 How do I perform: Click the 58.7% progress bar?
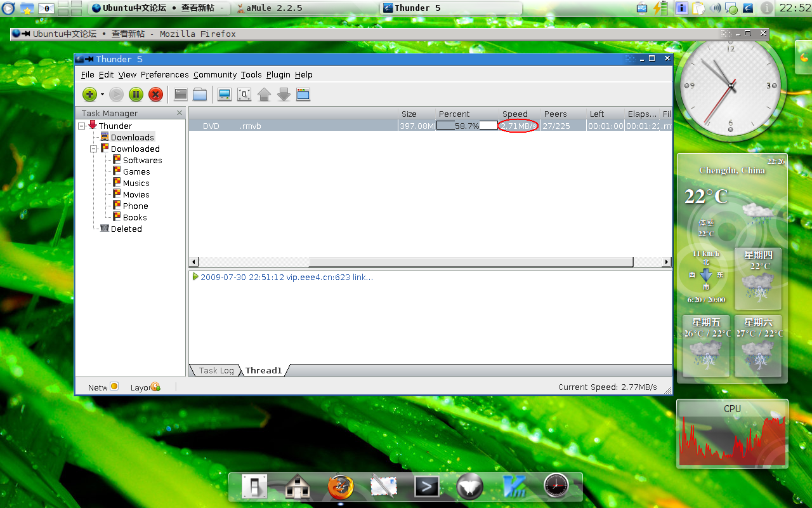tap(468, 126)
